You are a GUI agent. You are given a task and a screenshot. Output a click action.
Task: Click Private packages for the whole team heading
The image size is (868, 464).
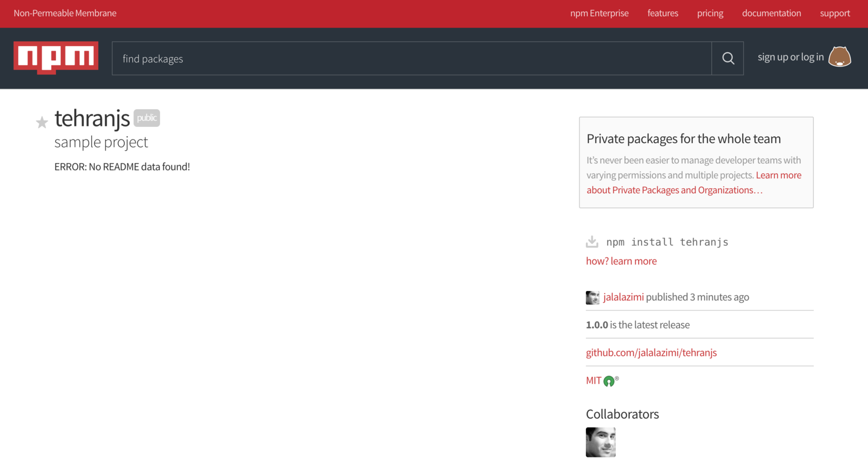tap(684, 139)
